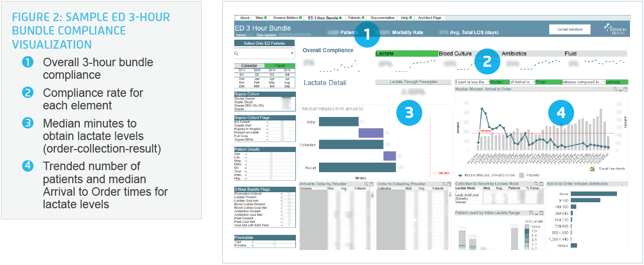Open the 'minutes compared to' dropdown

tap(604, 82)
